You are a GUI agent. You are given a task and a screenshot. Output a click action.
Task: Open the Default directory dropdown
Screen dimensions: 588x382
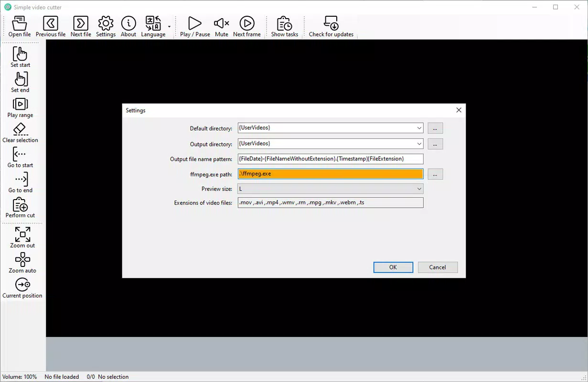point(419,128)
